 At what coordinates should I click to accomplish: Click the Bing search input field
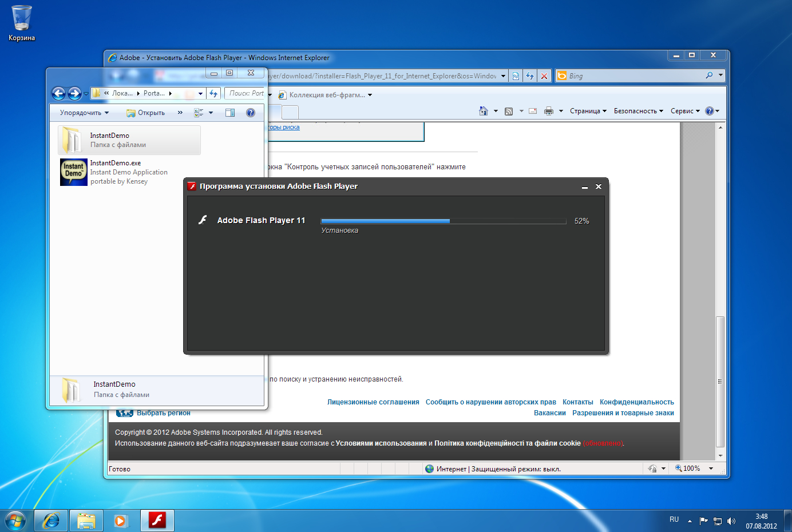coord(635,76)
